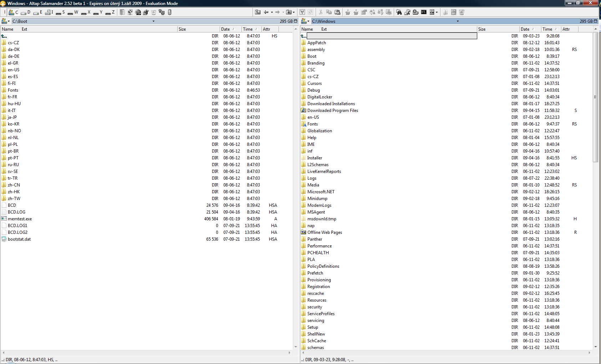This screenshot has height=364, width=601.
Task: Open network drive X
Action: click(86, 12)
